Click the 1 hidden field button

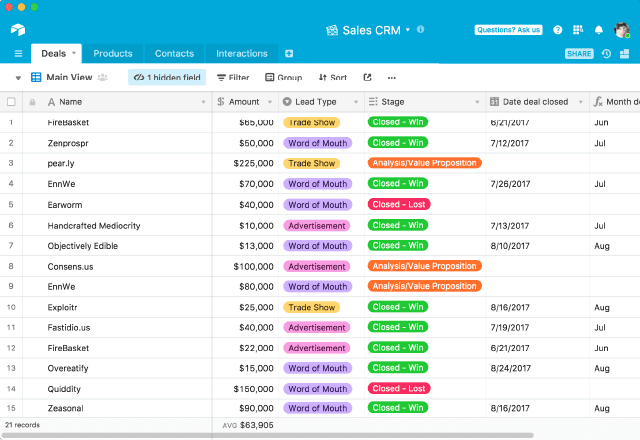(x=167, y=77)
